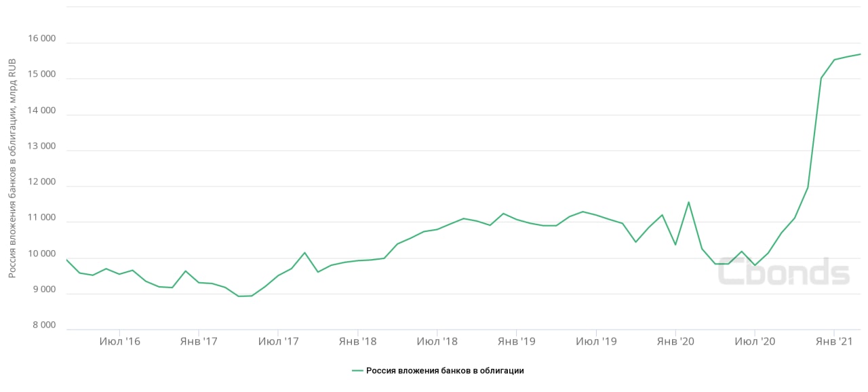Image resolution: width=868 pixels, height=392 pixels.
Task: Toggle the series via its legend label text
Action: (x=445, y=370)
